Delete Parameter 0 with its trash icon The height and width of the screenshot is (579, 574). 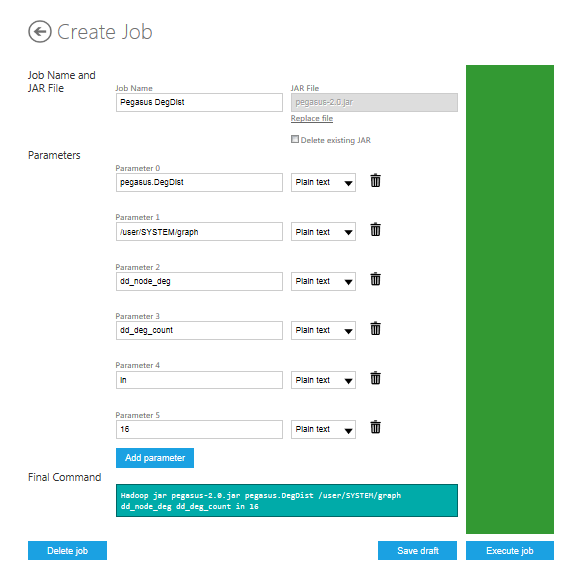click(375, 181)
